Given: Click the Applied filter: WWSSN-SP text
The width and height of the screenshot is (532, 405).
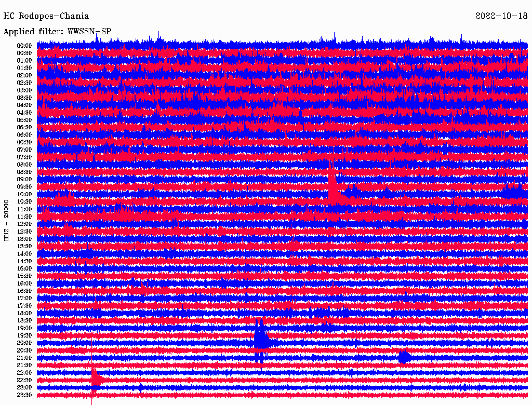Looking at the screenshot, I should click(x=57, y=32).
